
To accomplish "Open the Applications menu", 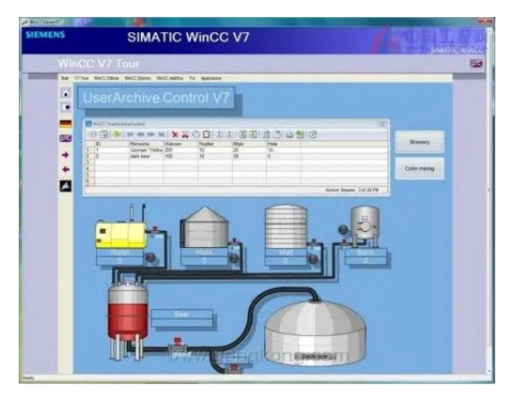I will click(x=211, y=79).
